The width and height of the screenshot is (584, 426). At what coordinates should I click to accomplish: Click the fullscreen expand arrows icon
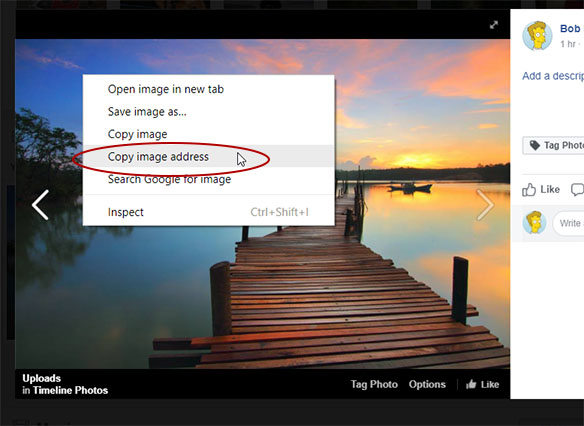pos(494,25)
